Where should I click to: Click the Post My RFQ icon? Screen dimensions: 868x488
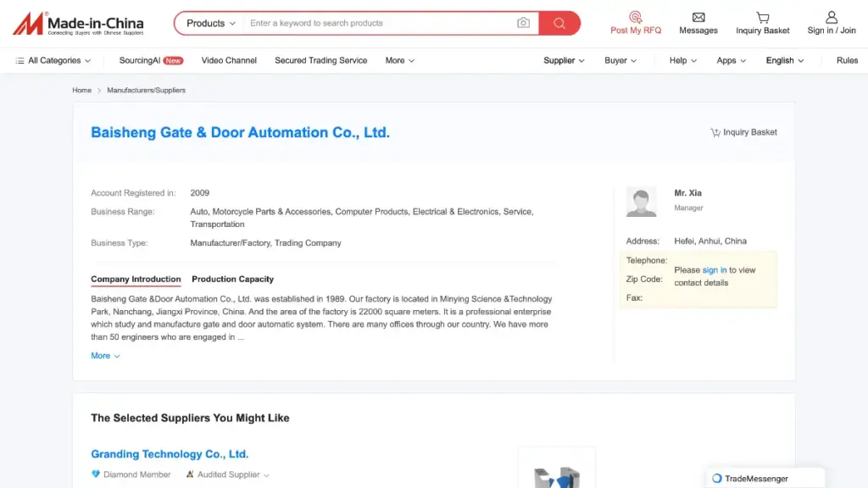point(634,17)
